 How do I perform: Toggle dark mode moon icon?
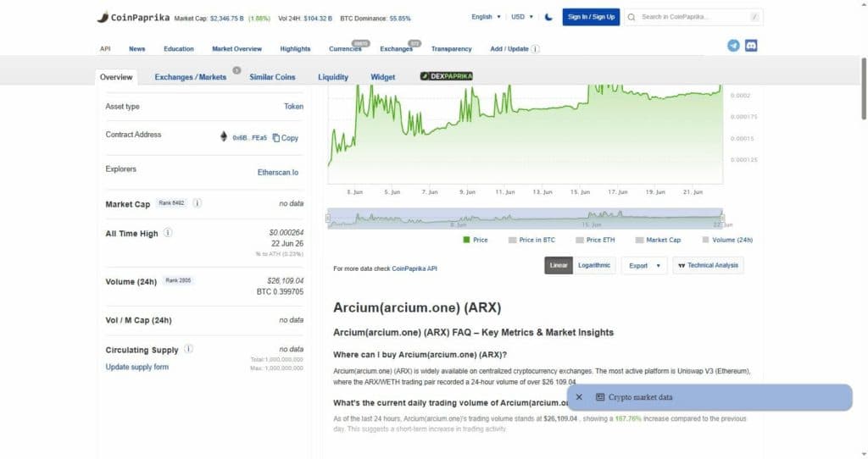coord(548,17)
